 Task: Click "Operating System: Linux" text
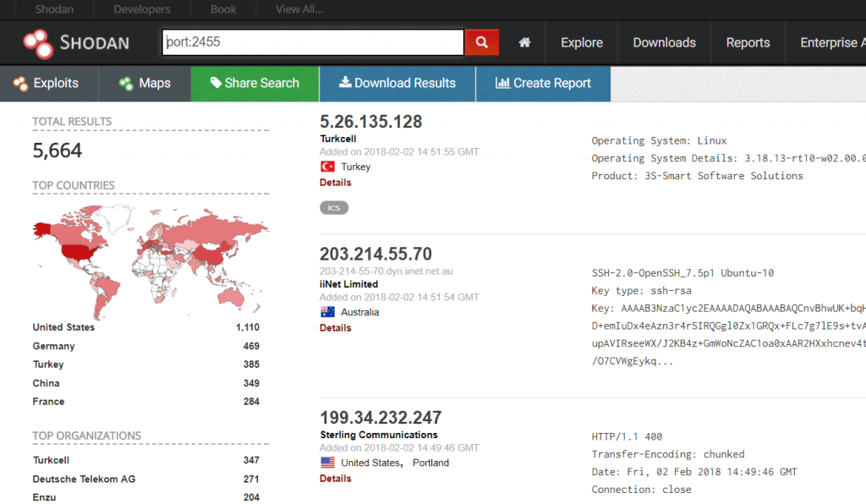tap(659, 140)
